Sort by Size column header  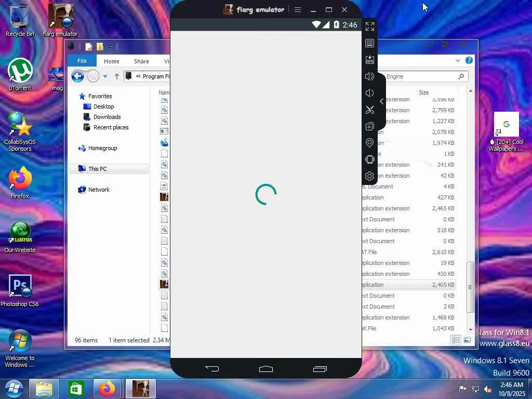coord(424,92)
